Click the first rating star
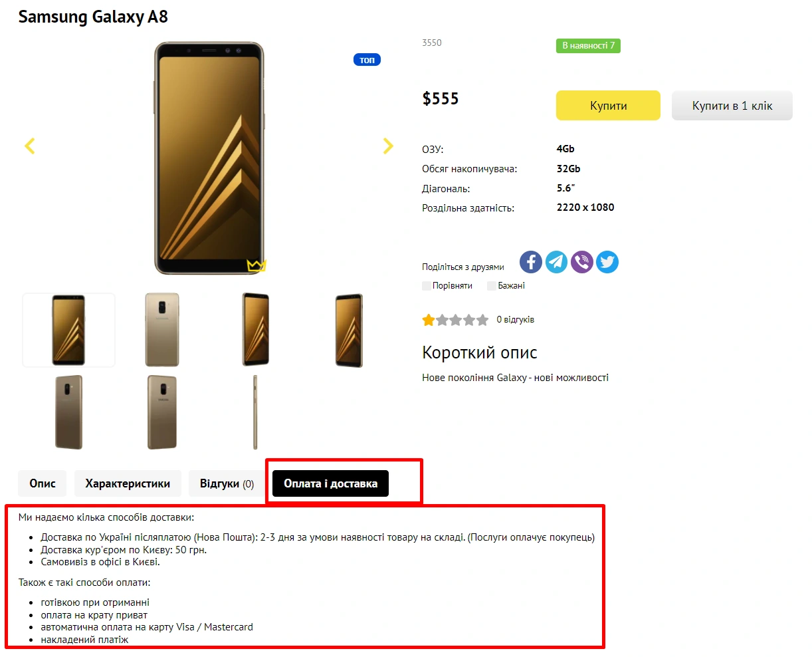Screen dimensions: 812x657 (429, 321)
